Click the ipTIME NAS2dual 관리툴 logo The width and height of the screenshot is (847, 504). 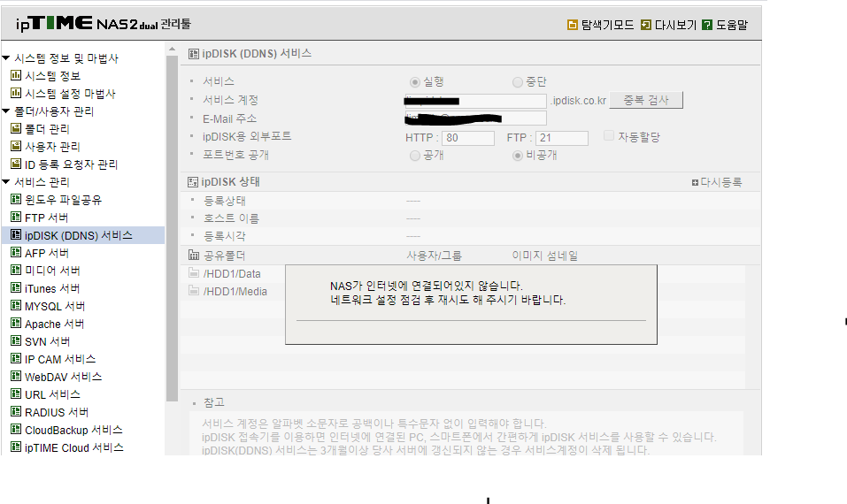[104, 23]
